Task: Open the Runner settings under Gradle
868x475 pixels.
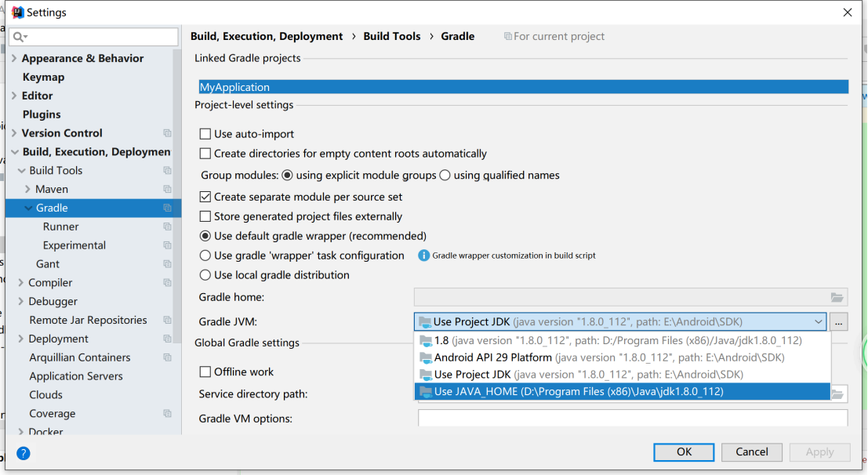Action: tap(60, 227)
